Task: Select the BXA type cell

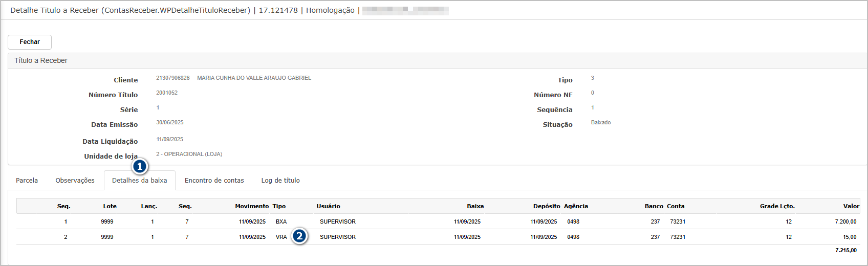Action: pyautogui.click(x=281, y=221)
